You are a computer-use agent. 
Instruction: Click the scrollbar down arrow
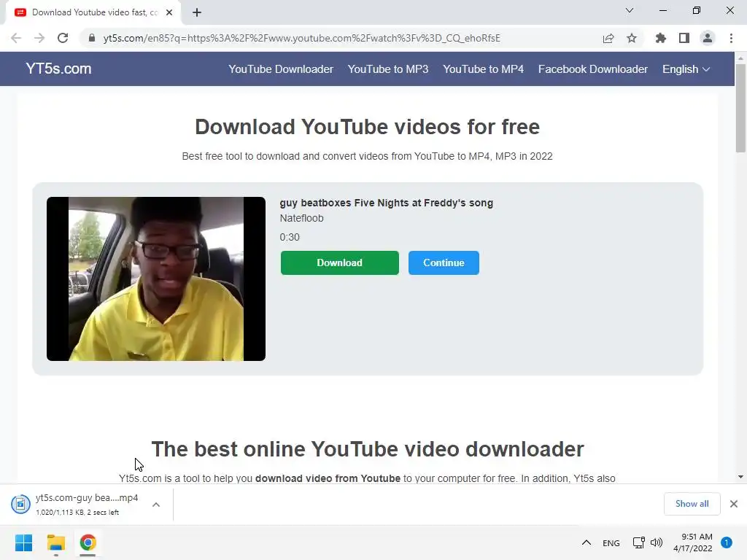(x=740, y=477)
